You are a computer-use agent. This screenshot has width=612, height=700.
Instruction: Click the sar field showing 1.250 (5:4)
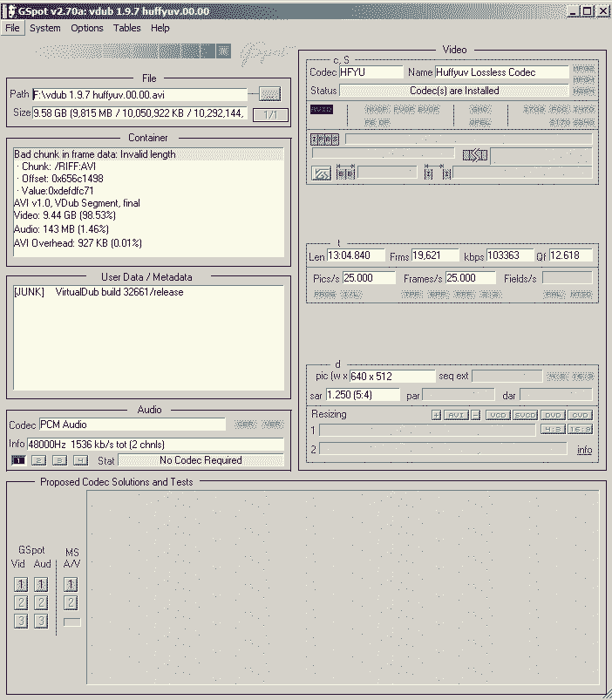pos(363,395)
